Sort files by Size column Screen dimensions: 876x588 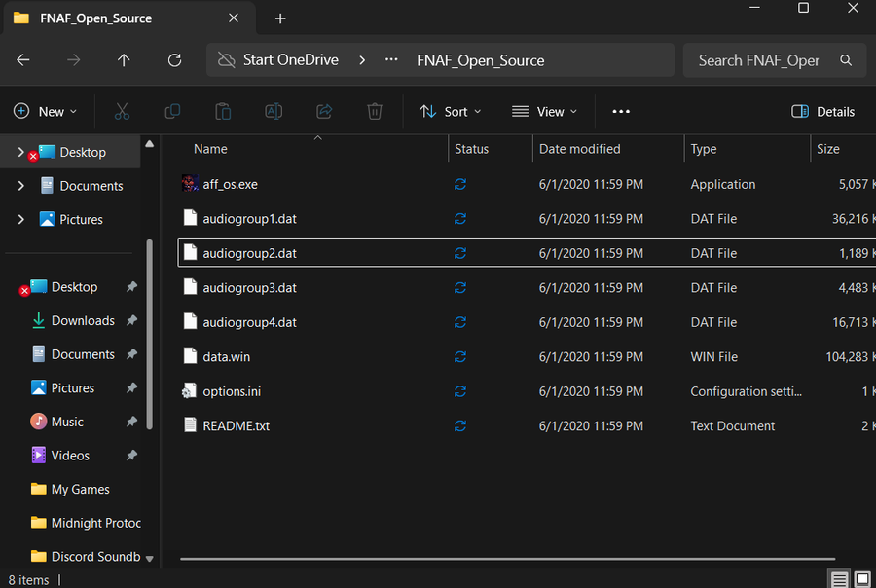click(828, 149)
